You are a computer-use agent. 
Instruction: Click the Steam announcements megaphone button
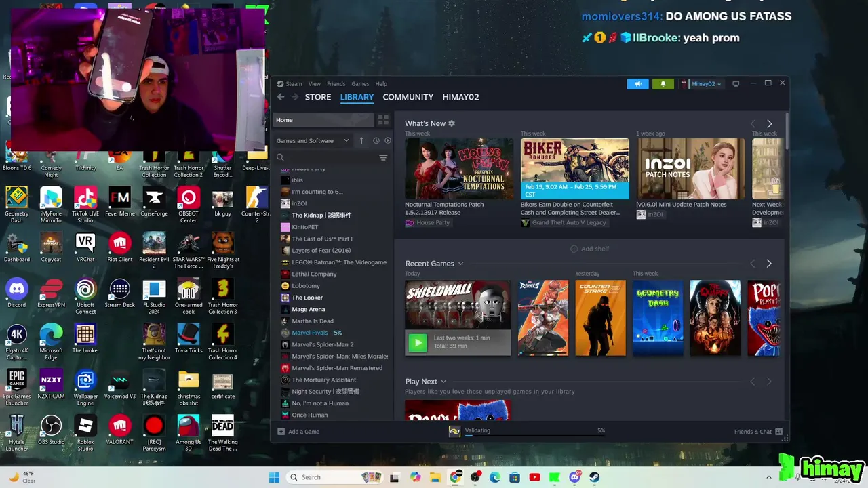pyautogui.click(x=637, y=84)
